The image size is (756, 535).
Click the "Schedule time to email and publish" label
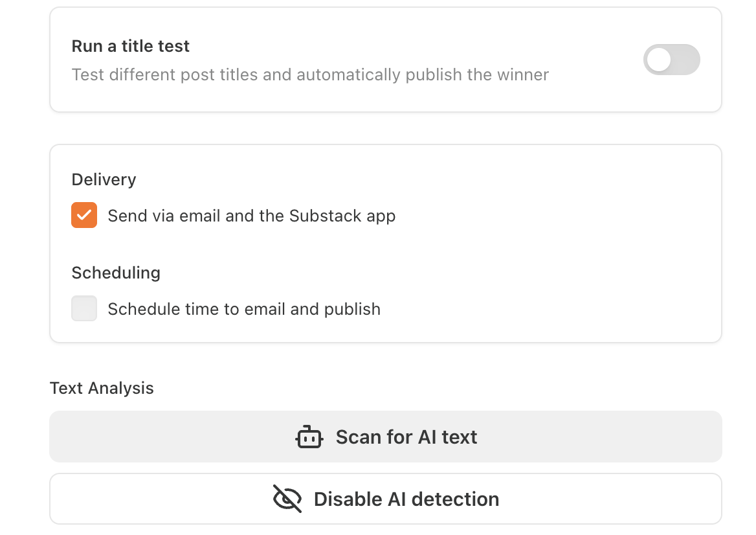244,309
